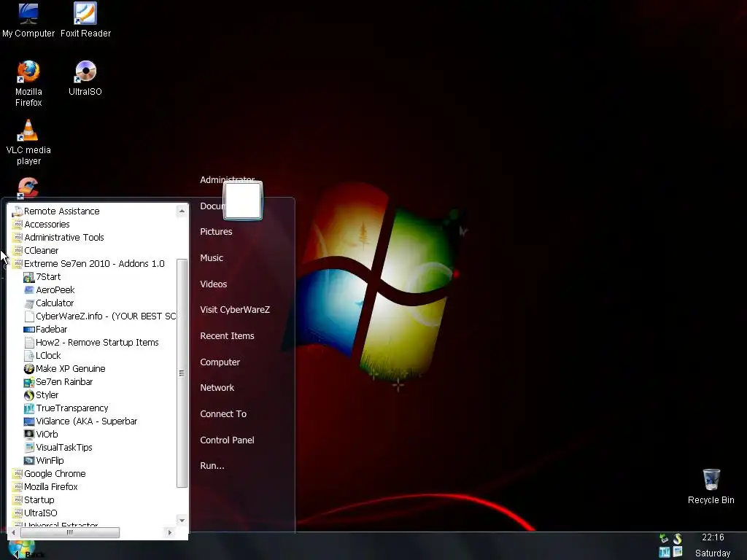The width and height of the screenshot is (747, 560).
Task: Open the My Computer desktop icon
Action: point(28,20)
